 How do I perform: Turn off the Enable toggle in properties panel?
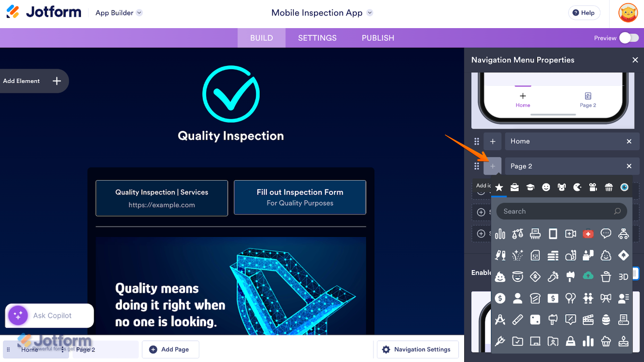(636, 275)
